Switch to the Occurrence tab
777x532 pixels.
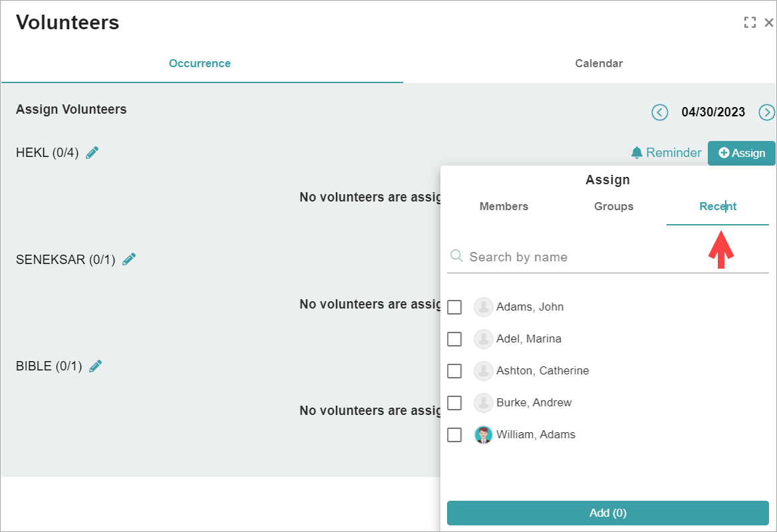[x=200, y=63]
